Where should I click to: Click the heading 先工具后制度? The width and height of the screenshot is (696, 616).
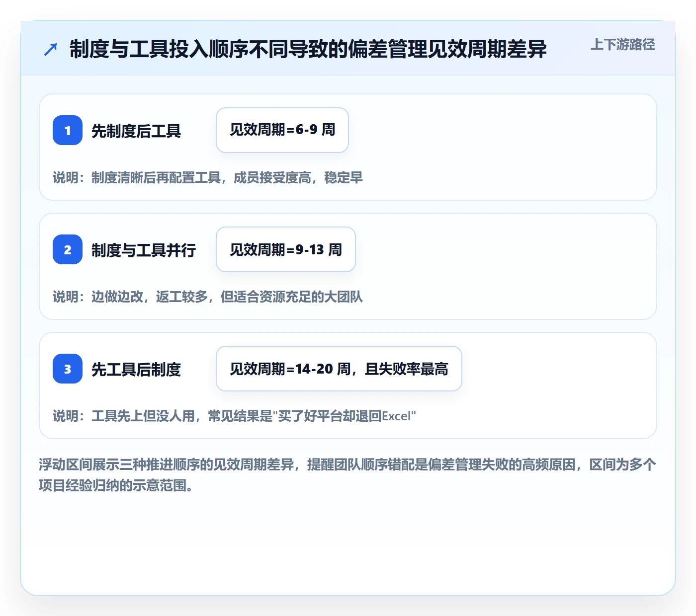coord(136,369)
